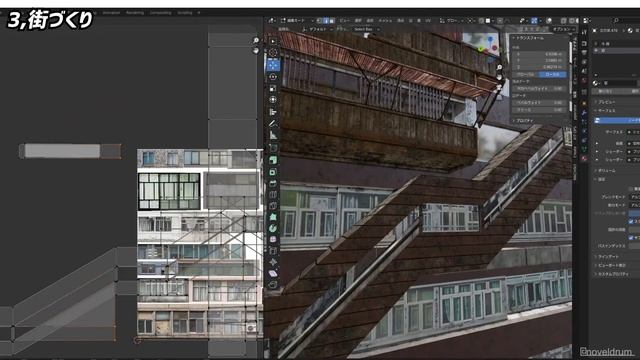The width and height of the screenshot is (640, 360).
Task: Select the Select Box tool at toolbar top
Action: point(273,41)
